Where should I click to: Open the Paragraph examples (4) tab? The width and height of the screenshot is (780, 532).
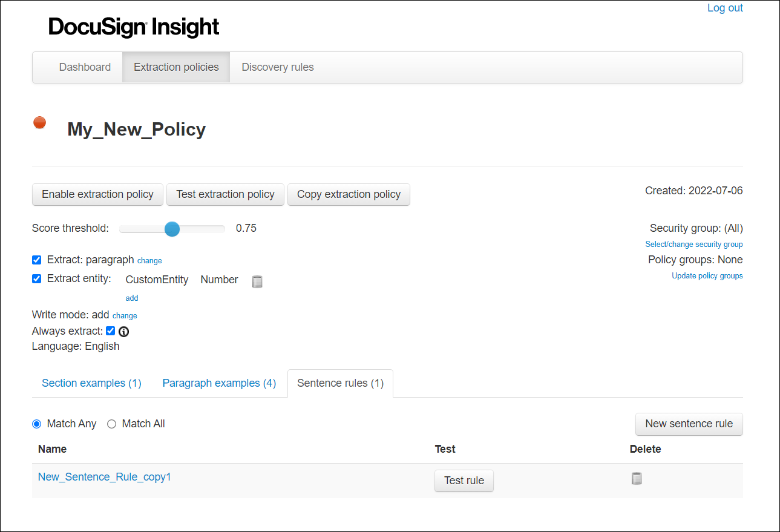(219, 383)
